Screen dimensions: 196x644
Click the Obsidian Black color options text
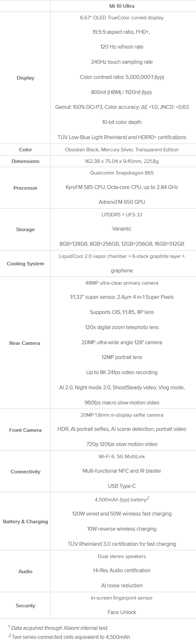pos(122,150)
